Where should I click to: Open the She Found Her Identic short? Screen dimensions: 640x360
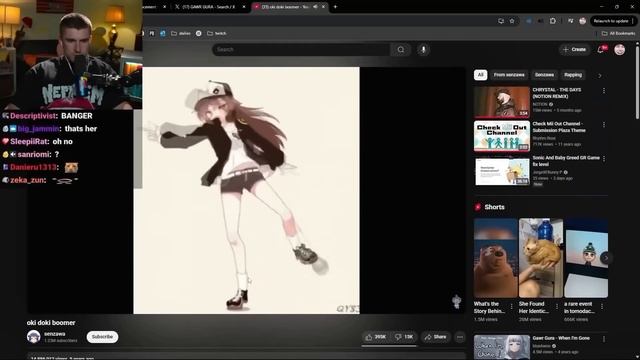click(541, 258)
